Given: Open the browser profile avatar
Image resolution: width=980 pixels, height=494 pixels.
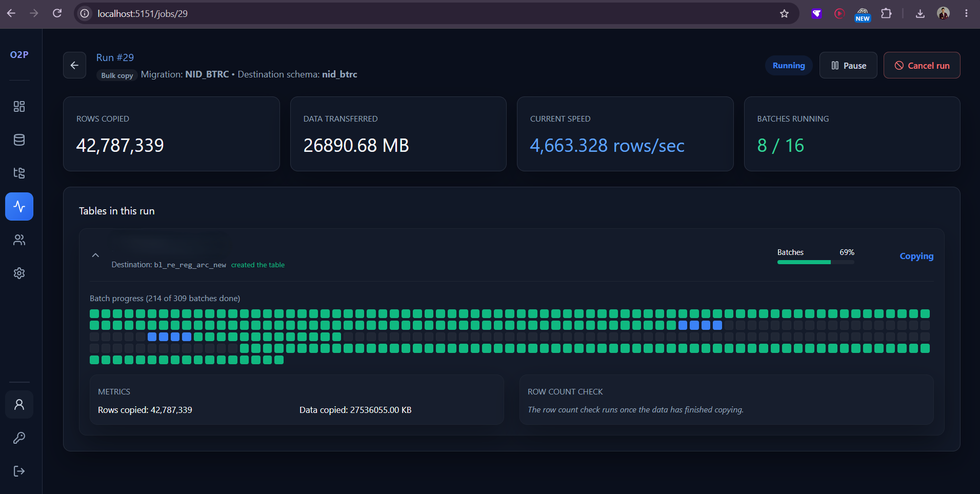Looking at the screenshot, I should 943,13.
